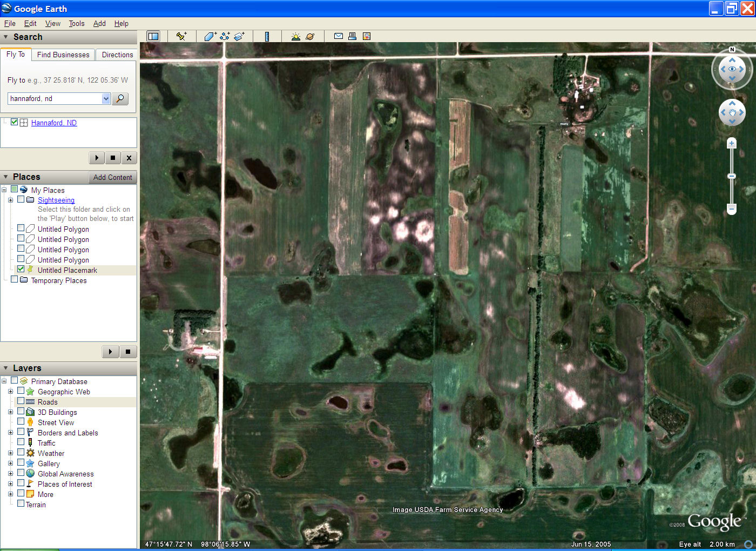Screen dimensions: 756x551
Task: Add an image overlay from the toolbar
Action: [239, 36]
